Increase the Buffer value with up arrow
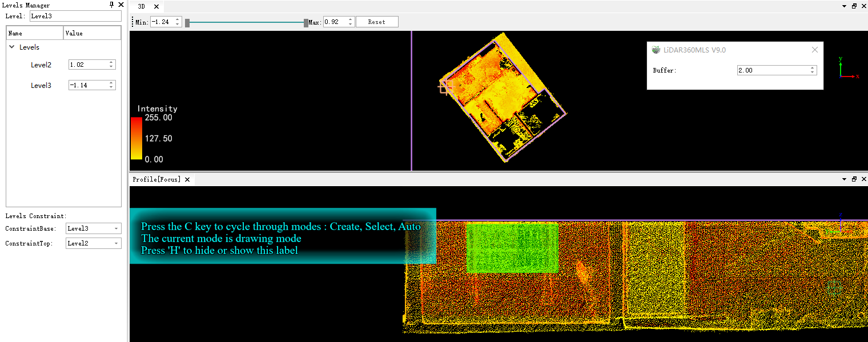 coord(813,68)
